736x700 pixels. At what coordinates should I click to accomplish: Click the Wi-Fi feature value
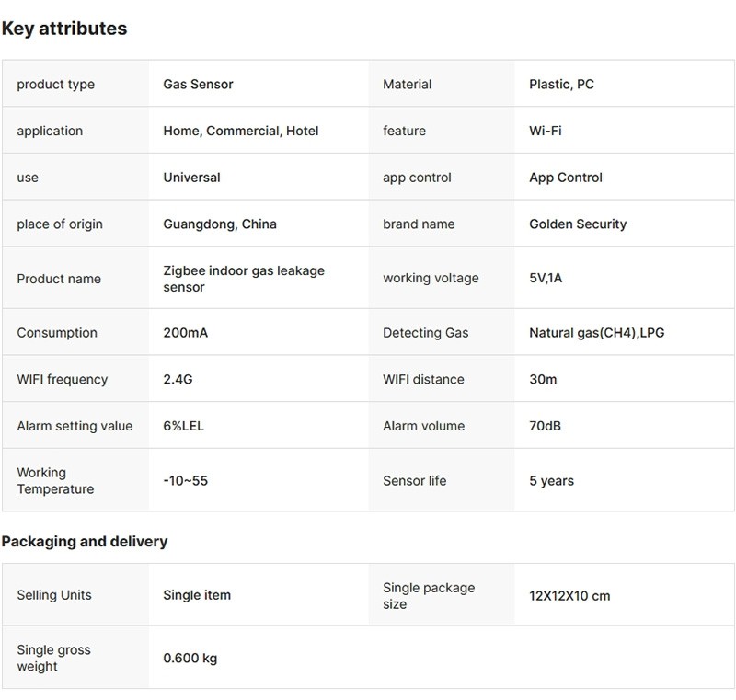(x=545, y=132)
